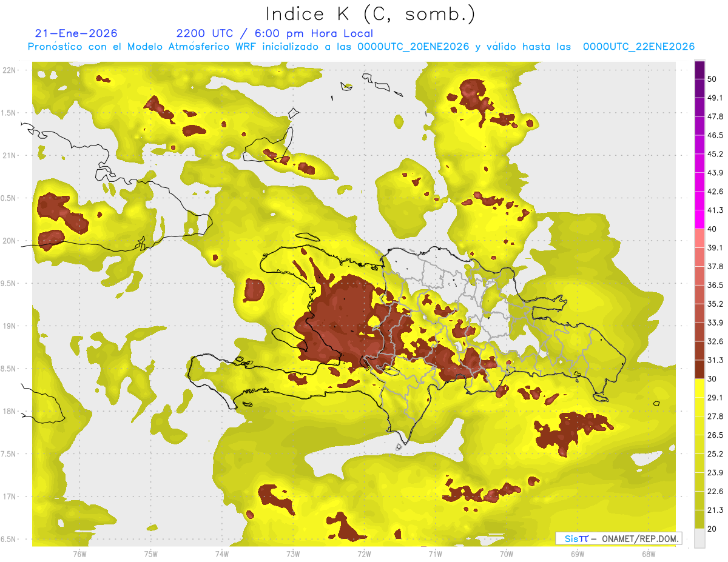Click the "20" color scale label
The image size is (728, 562).
coord(712,528)
